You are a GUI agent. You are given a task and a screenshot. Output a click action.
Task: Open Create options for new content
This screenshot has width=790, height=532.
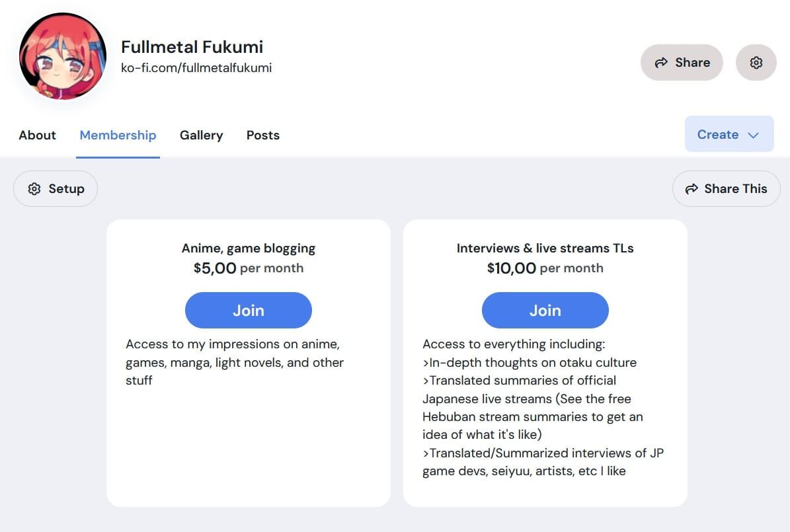729,134
